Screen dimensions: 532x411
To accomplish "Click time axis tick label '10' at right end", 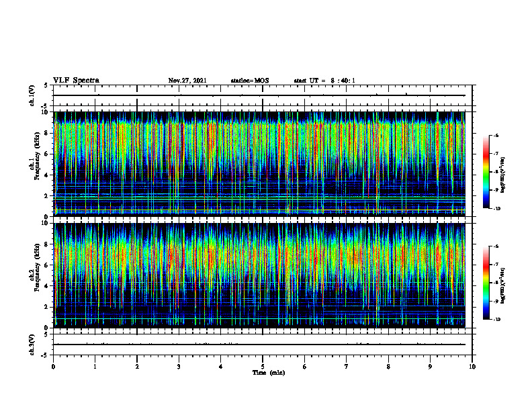I will pyautogui.click(x=472, y=367).
